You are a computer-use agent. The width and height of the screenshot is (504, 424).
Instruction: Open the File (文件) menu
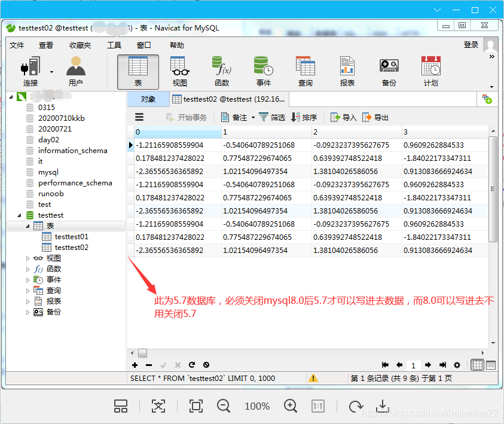[x=17, y=45]
